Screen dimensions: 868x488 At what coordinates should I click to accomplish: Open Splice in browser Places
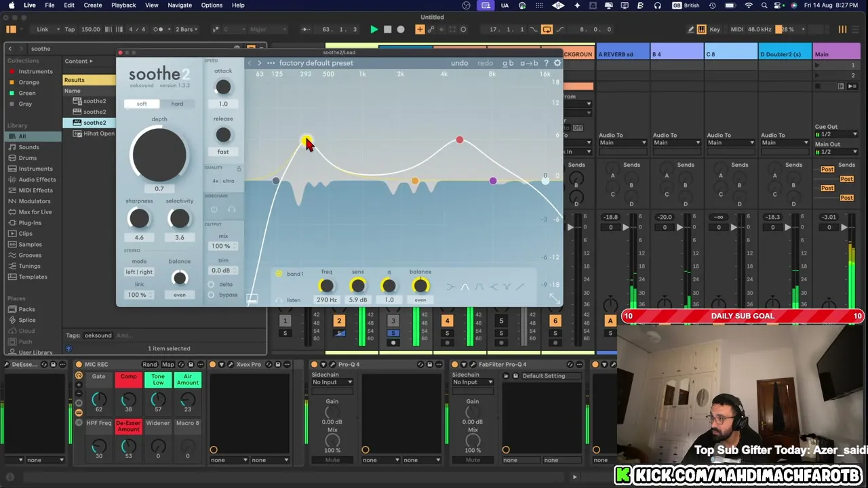27,320
